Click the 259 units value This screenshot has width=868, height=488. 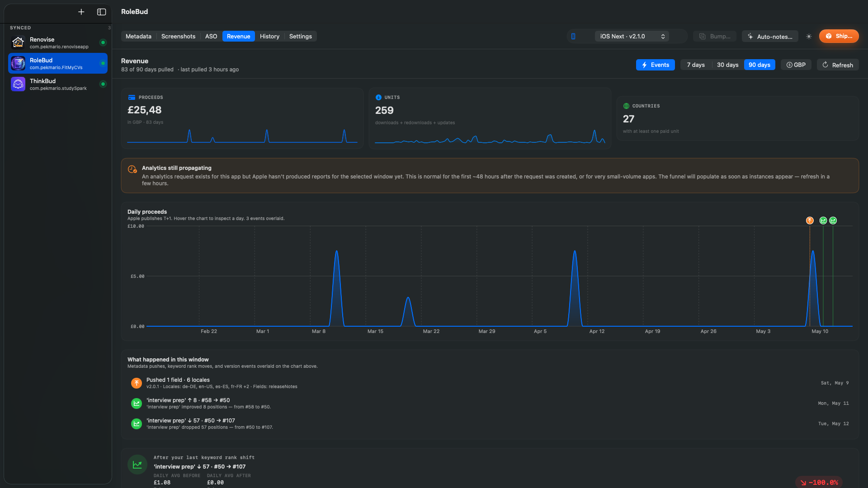tap(384, 110)
